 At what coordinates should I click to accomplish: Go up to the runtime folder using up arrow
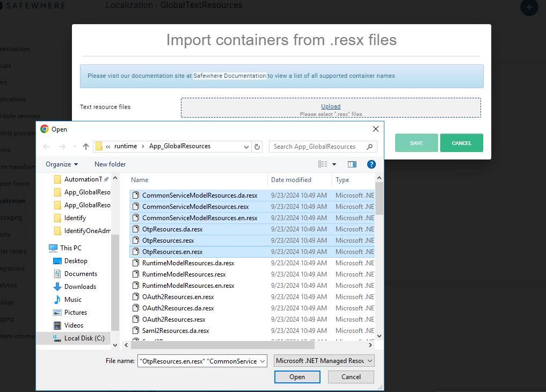tap(86, 146)
